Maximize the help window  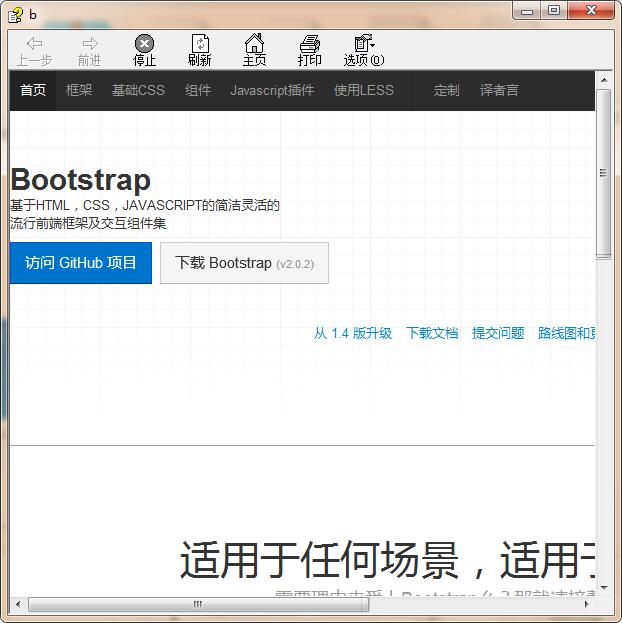[554, 10]
